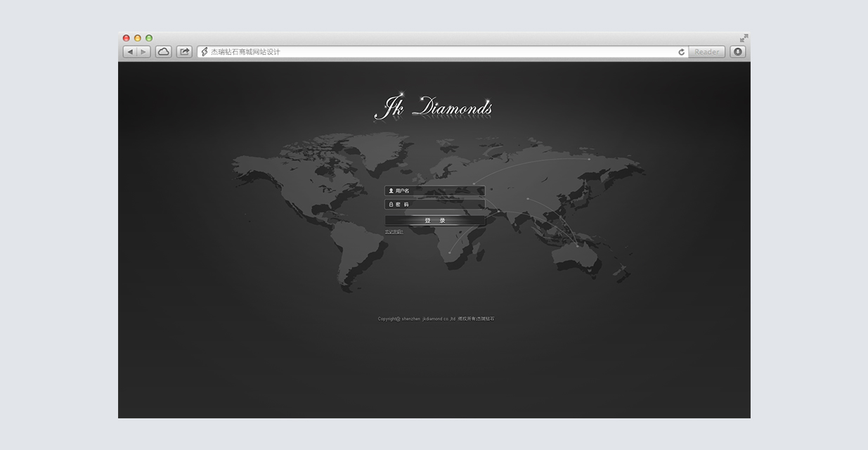Click the Jk Diamonds logo
The width and height of the screenshot is (868, 450).
point(433,107)
